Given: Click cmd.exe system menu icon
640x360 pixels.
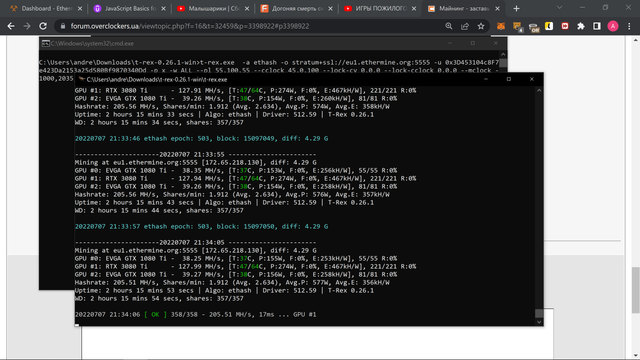Looking at the screenshot, I should (46, 43).
